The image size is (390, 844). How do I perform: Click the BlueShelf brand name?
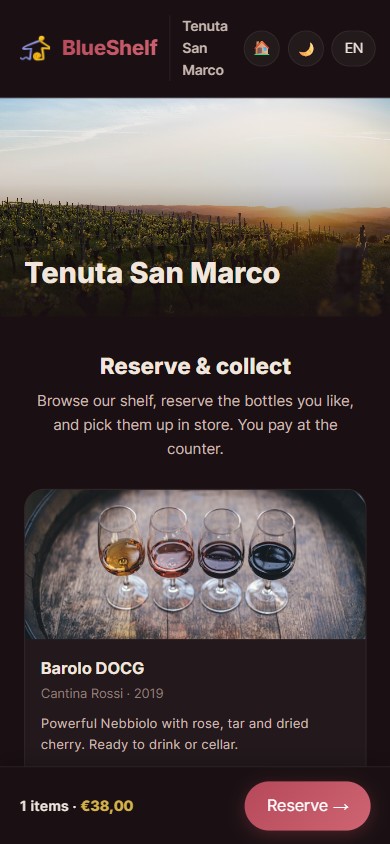point(110,48)
